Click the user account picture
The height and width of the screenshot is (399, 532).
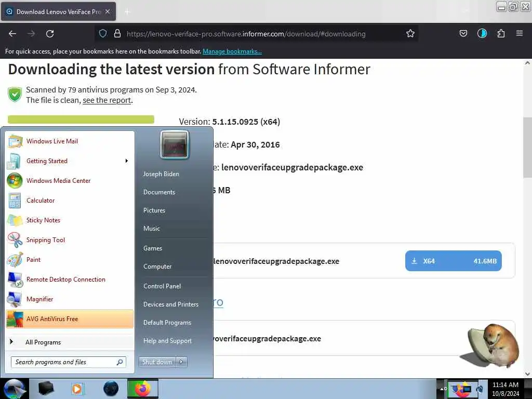click(175, 144)
